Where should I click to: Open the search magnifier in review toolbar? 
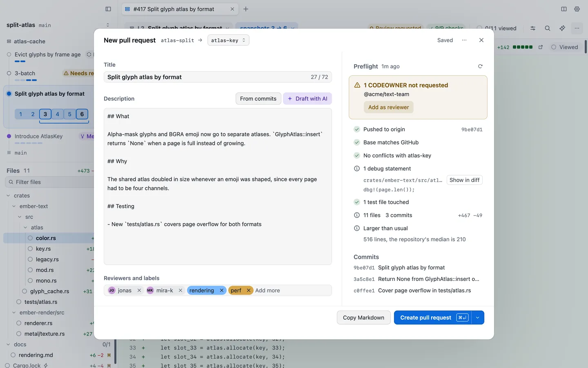[x=548, y=28]
